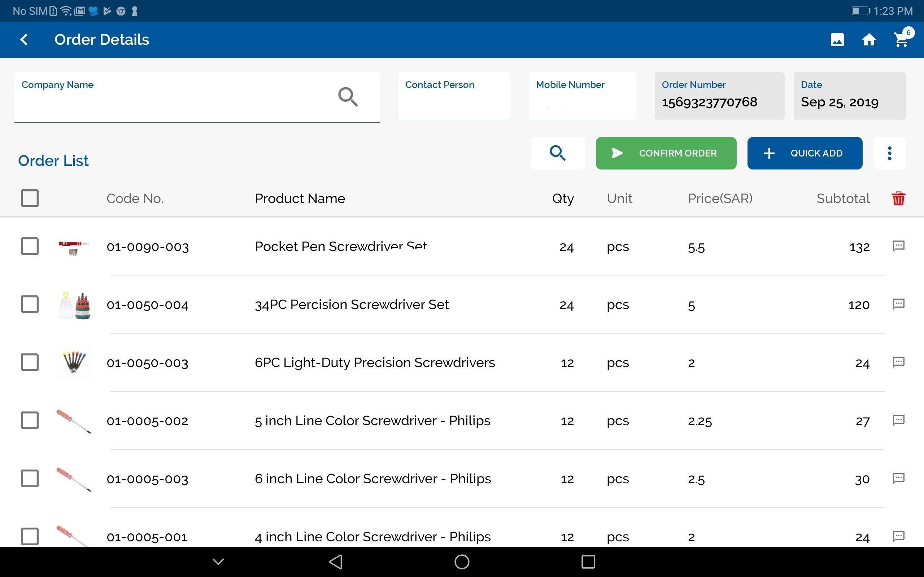Open comment for Pocket Pen Screwdriver Set
Viewport: 924px width, 577px height.
pyautogui.click(x=898, y=246)
